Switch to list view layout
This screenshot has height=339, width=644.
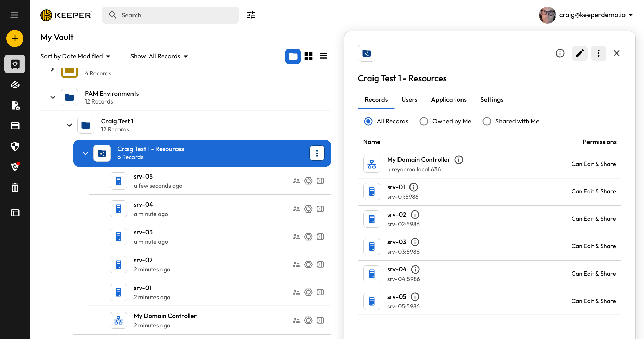324,56
